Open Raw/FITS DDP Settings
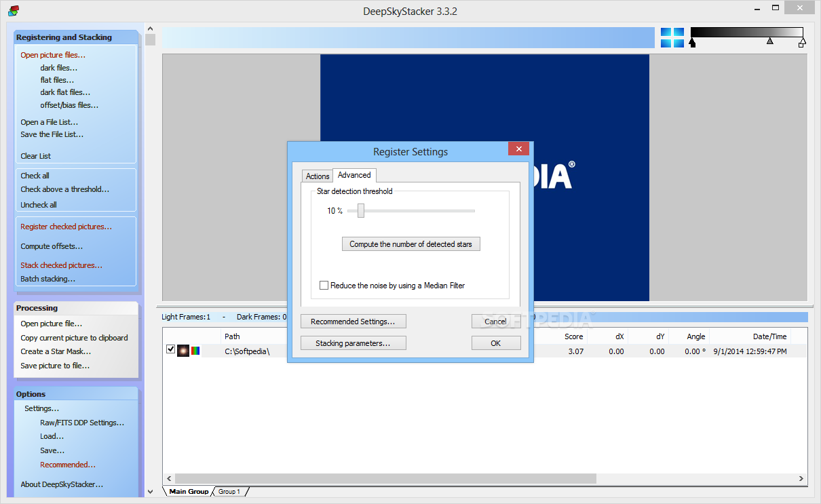The height and width of the screenshot is (504, 821). (82, 423)
